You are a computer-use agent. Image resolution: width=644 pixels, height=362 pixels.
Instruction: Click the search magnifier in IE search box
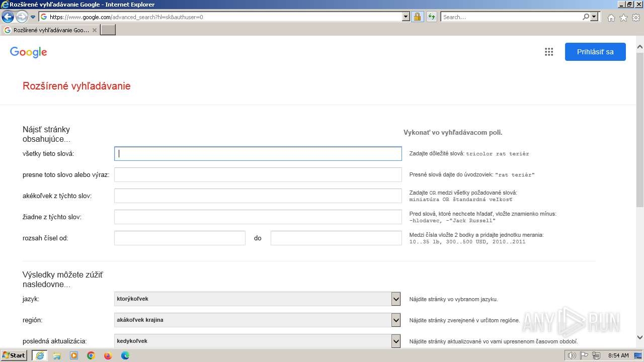586,17
